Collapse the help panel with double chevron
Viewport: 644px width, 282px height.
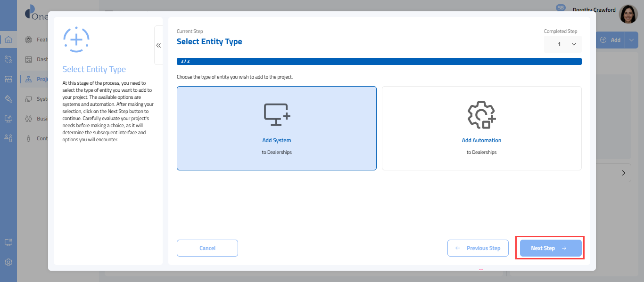coord(158,45)
